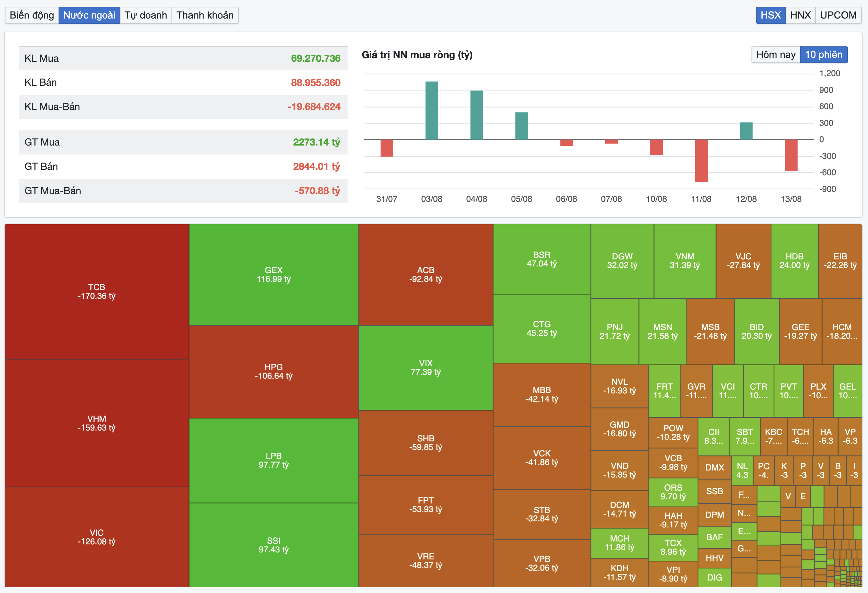
Task: Click the SSI treemap tile
Action: [274, 545]
